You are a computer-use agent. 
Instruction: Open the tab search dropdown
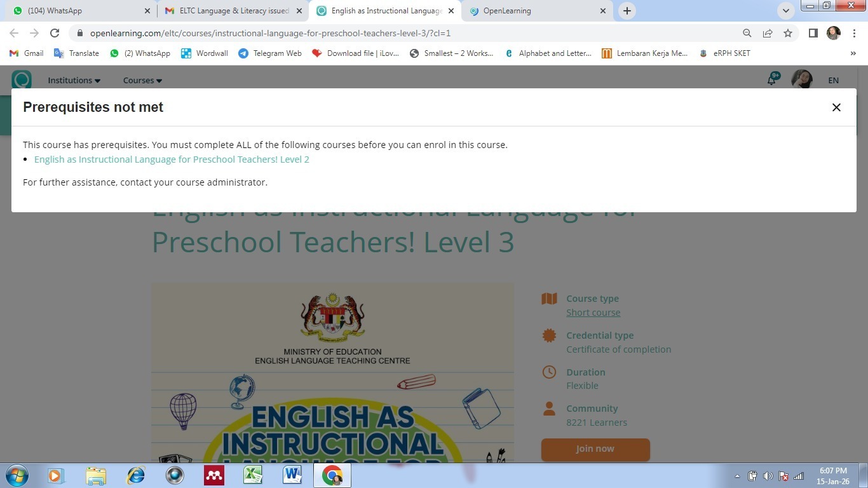pos(786,11)
